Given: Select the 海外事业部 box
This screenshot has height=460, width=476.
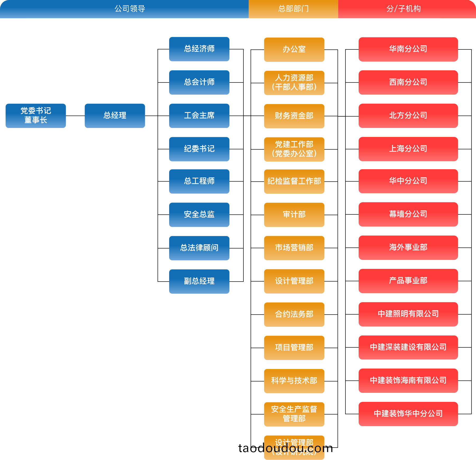Looking at the screenshot, I should [x=408, y=248].
